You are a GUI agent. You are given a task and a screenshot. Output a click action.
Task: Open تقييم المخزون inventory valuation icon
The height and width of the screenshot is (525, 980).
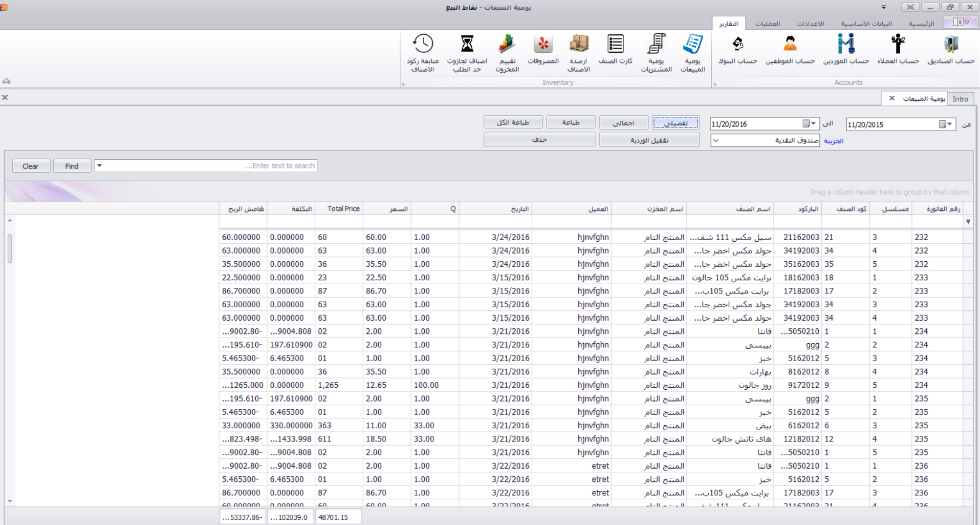coord(507,52)
